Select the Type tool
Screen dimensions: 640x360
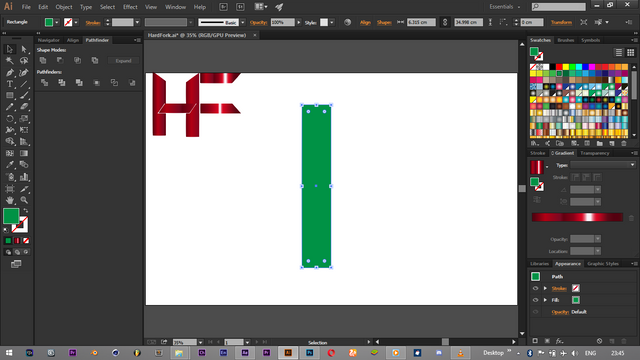(x=9, y=84)
